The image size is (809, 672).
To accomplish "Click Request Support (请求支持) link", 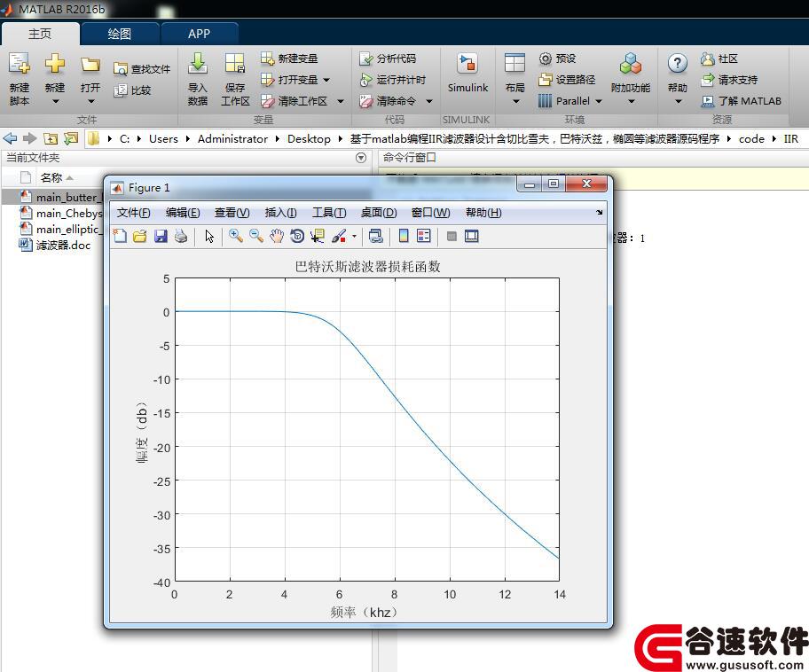I will point(729,80).
